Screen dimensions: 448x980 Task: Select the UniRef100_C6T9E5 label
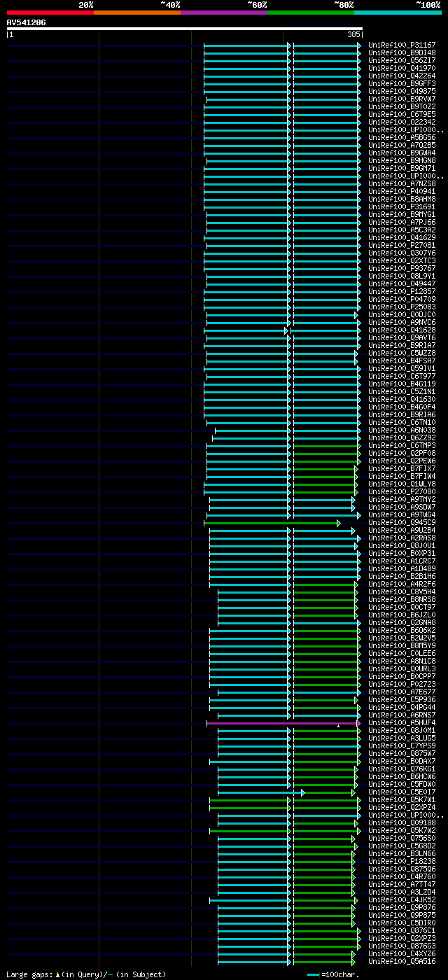pos(402,114)
